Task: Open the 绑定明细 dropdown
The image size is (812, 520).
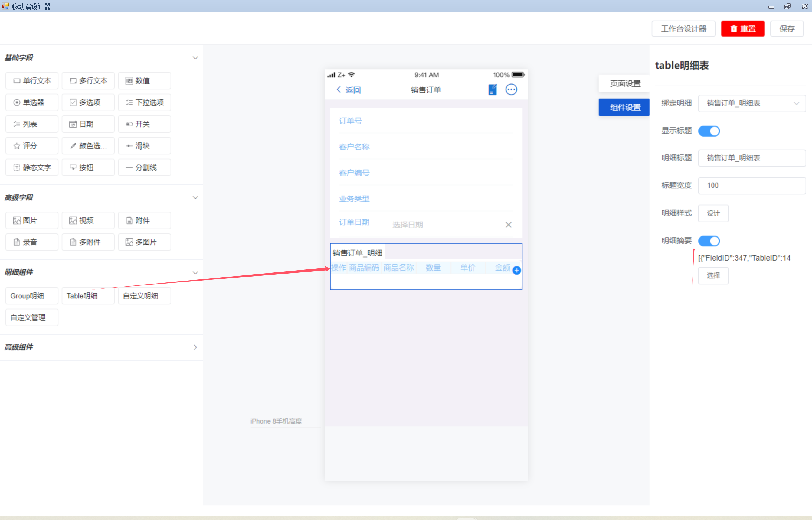Action: [x=752, y=103]
